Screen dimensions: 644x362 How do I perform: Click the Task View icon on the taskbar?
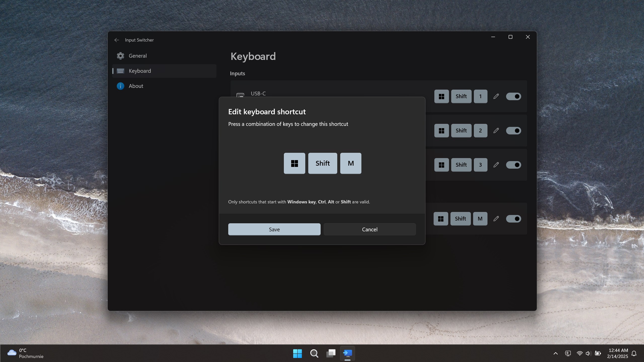click(x=331, y=353)
